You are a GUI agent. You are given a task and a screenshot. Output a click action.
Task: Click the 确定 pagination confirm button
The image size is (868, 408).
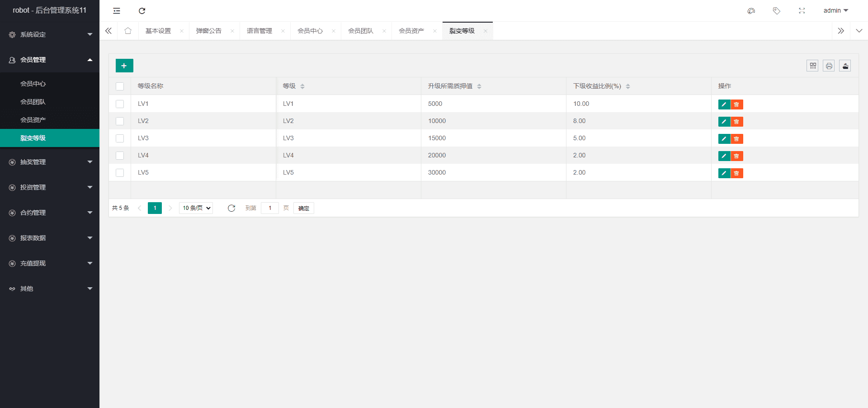304,208
